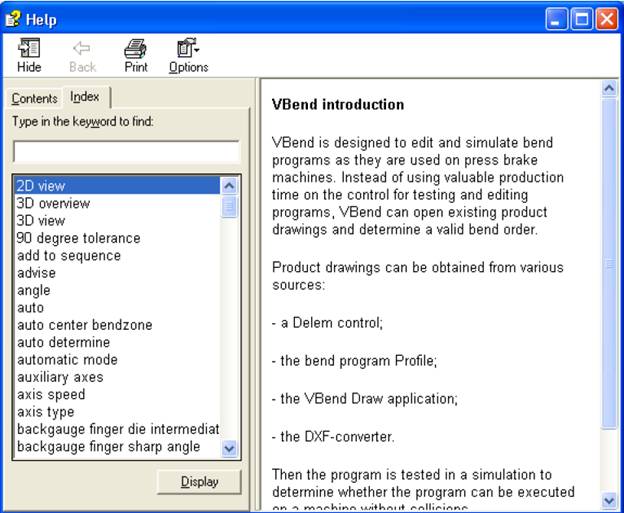Click the topic pane scrollbar thumb
The image size is (624, 513).
(x=609, y=263)
